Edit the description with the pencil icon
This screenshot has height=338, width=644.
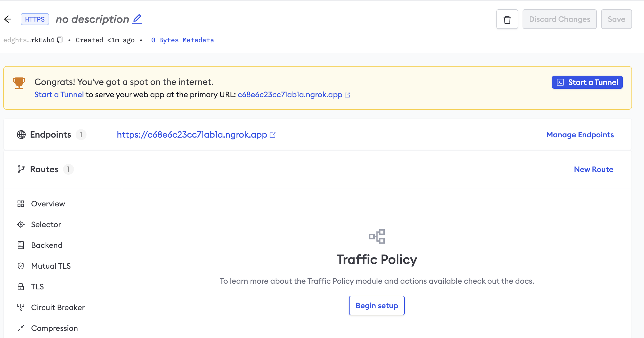137,19
